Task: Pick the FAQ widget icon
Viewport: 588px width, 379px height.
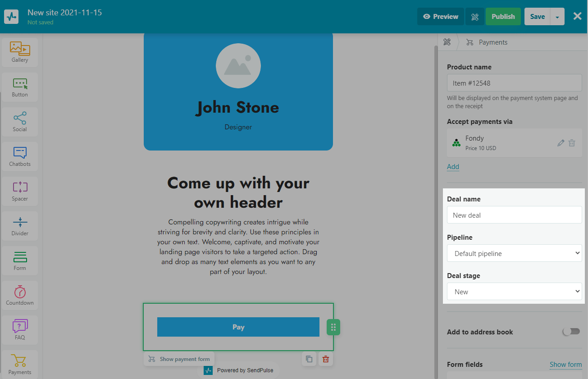Action: (x=20, y=329)
